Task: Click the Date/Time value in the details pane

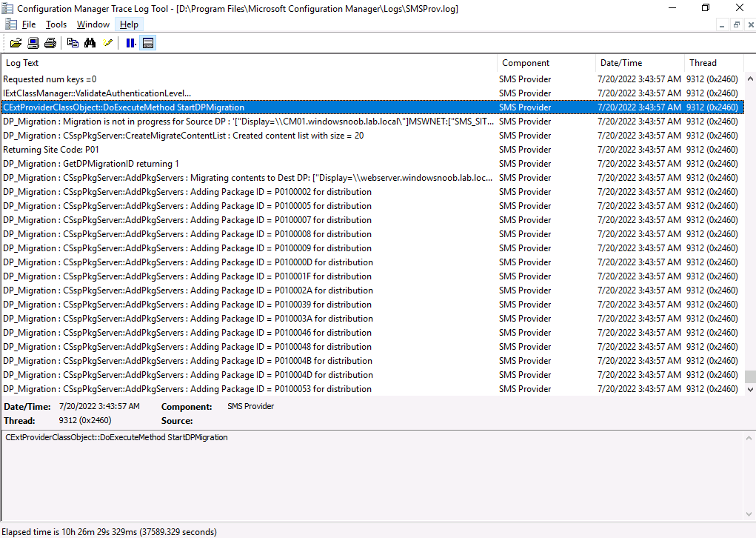Action: coord(99,406)
